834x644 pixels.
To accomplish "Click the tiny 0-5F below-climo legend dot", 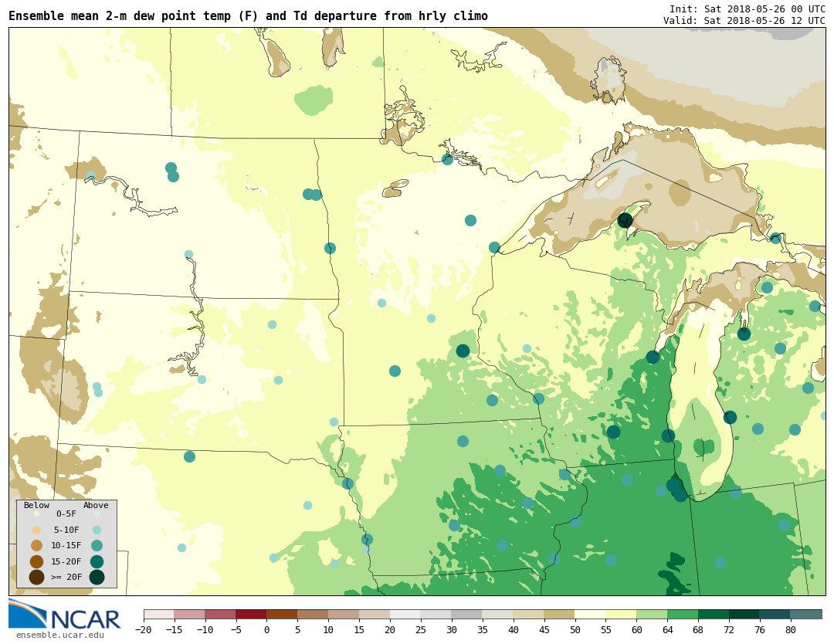I will pos(36,514).
